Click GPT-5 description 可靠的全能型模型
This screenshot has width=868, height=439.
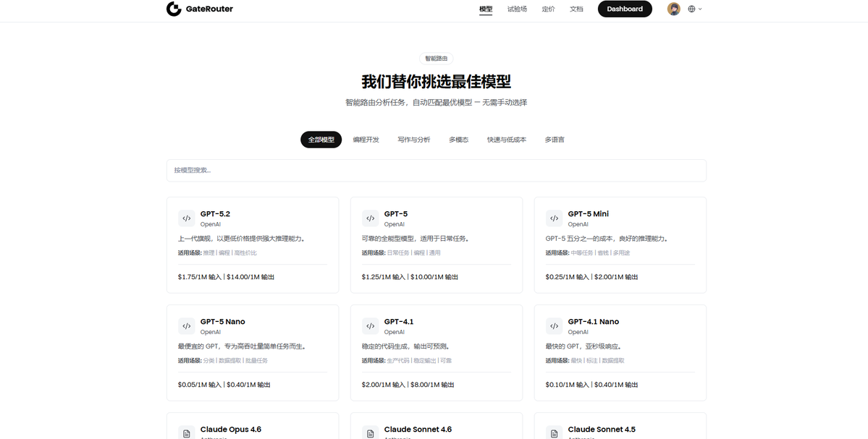click(x=416, y=239)
